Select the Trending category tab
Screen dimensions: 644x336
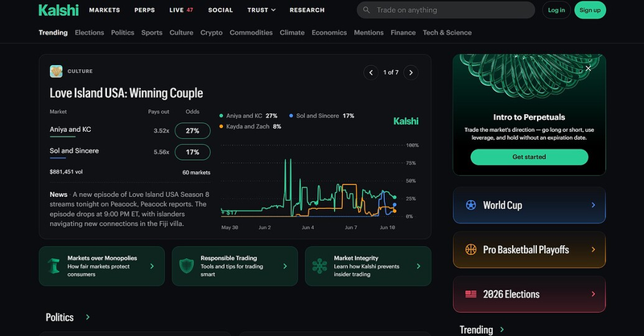(53, 32)
